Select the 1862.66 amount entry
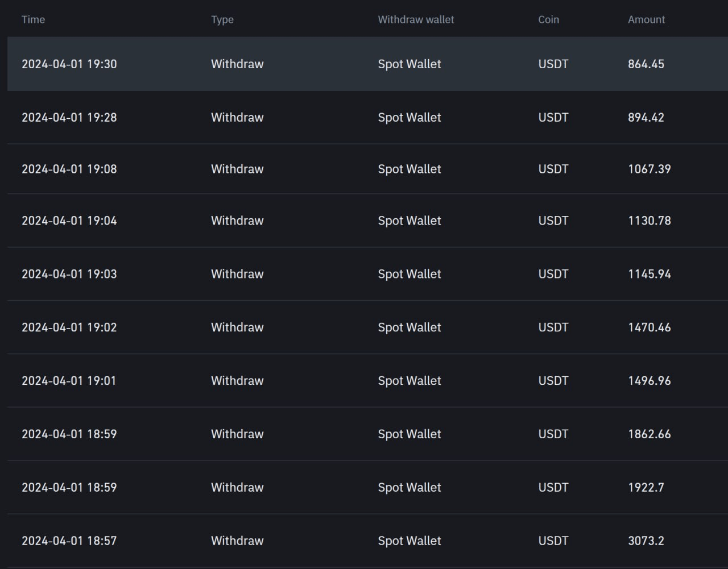 pos(649,434)
